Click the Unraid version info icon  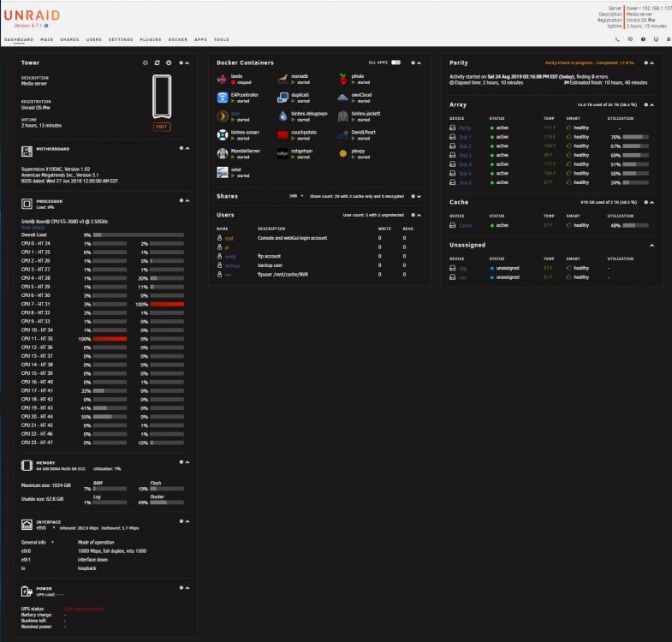(46, 26)
